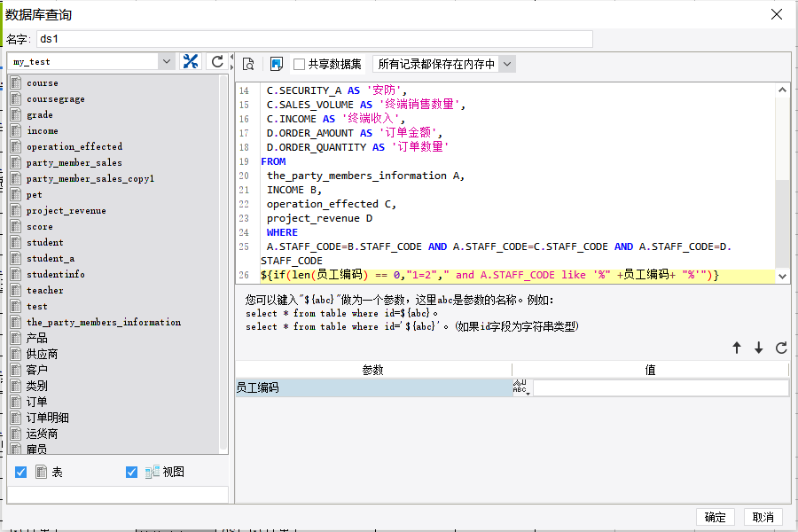Click line 23 project_revenue D text
This screenshot has height=532, width=798.
319,218
